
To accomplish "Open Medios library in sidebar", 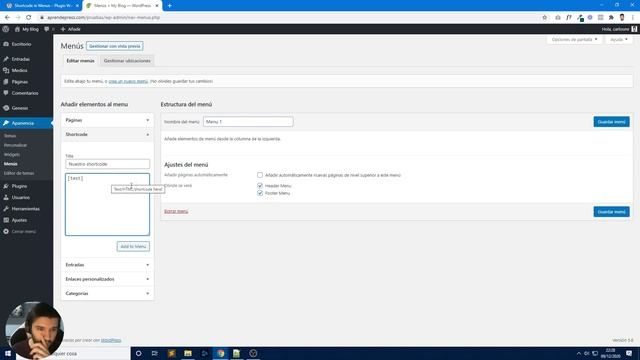I will [19, 71].
